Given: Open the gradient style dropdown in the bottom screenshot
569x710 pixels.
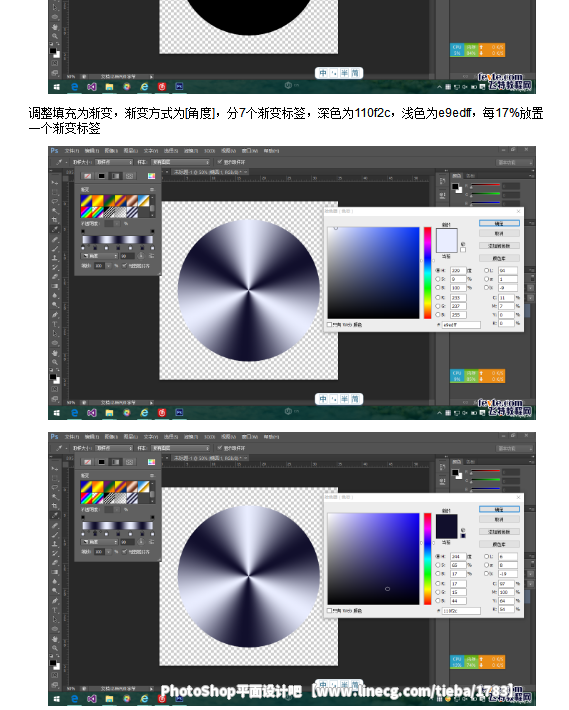Looking at the screenshot, I should click(99, 542).
